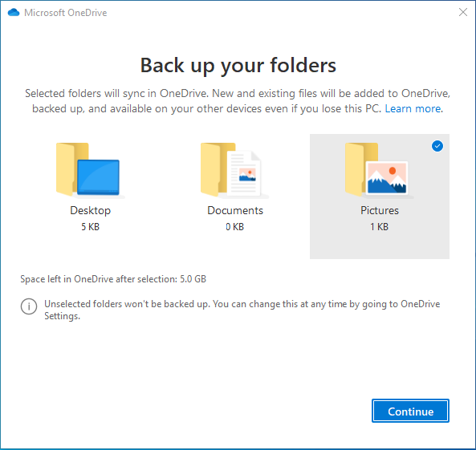Click the info circle icon

29,306
